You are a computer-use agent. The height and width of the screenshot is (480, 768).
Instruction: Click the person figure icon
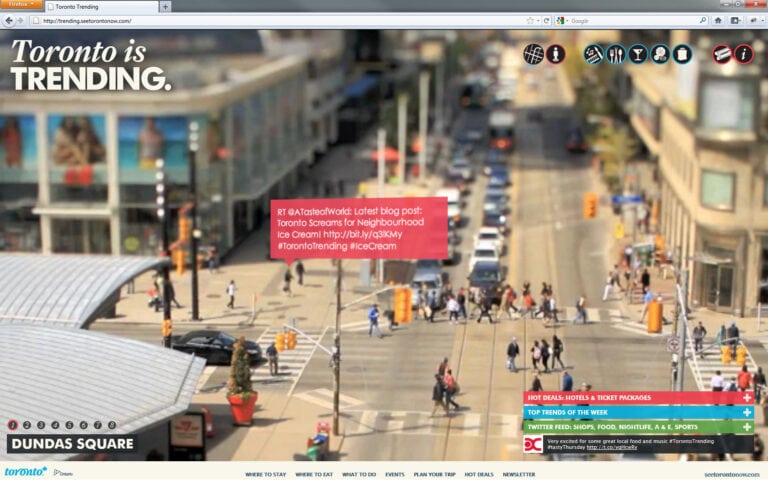point(556,54)
